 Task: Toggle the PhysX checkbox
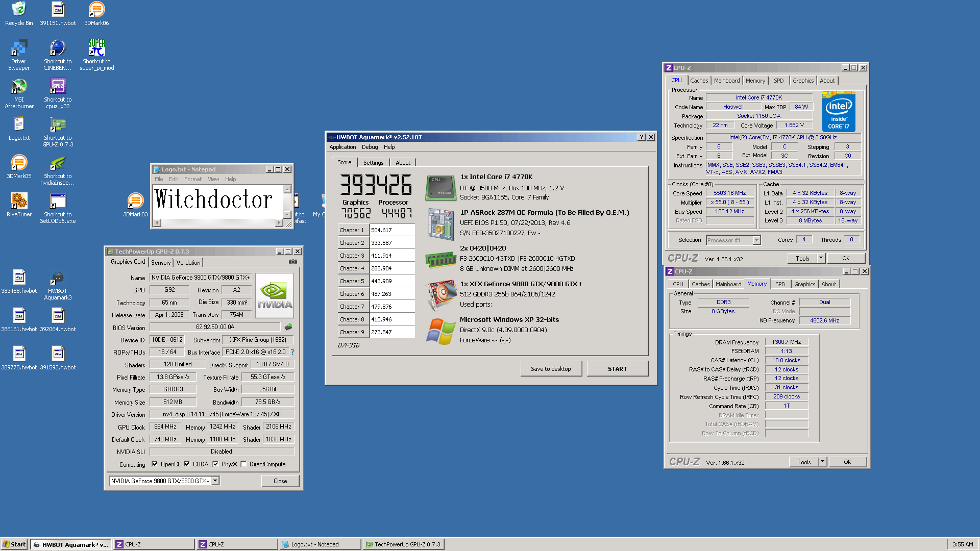pos(215,464)
